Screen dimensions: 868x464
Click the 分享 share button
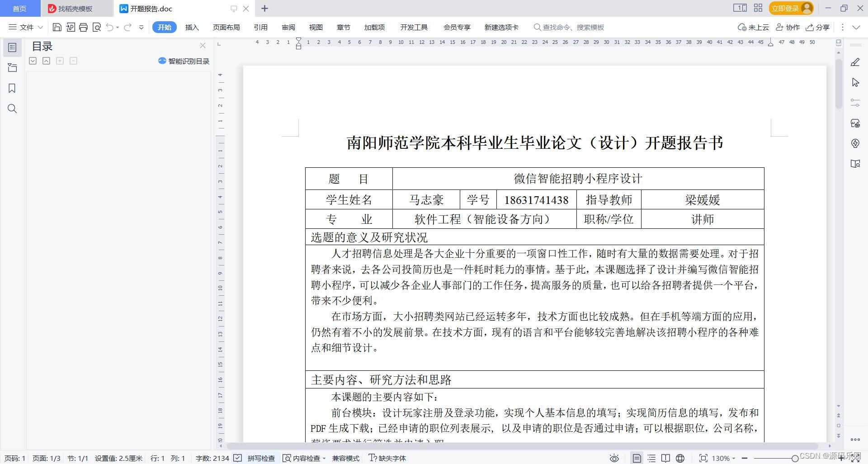click(x=818, y=27)
